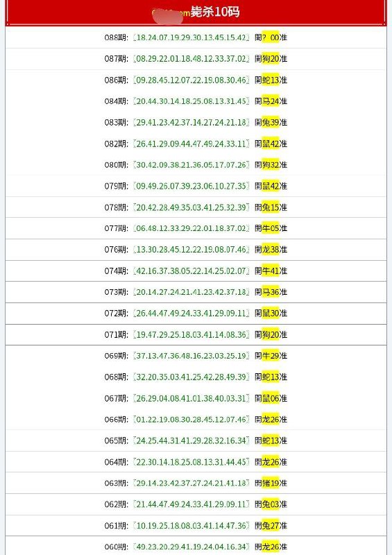Select the 069期 number list
This screenshot has width=392, height=555.
pyautogui.click(x=191, y=356)
